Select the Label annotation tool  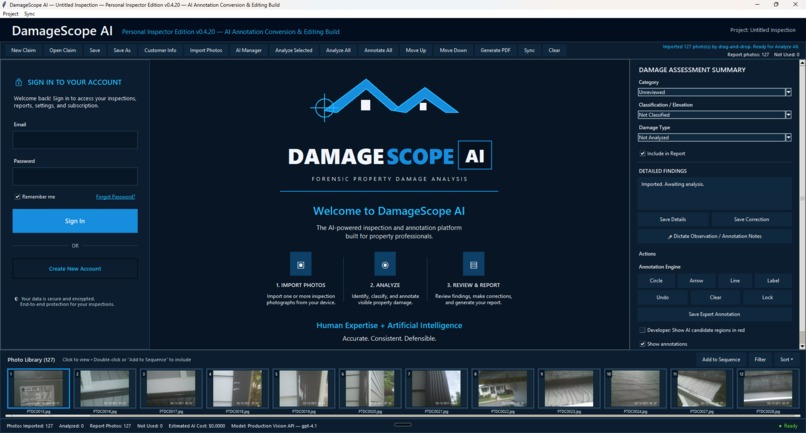click(x=773, y=281)
